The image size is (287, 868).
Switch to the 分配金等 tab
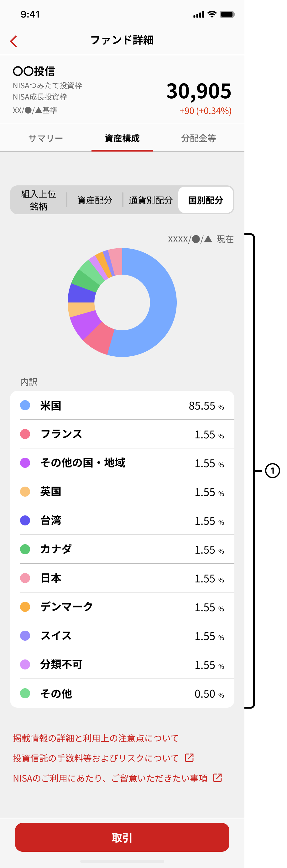click(198, 138)
